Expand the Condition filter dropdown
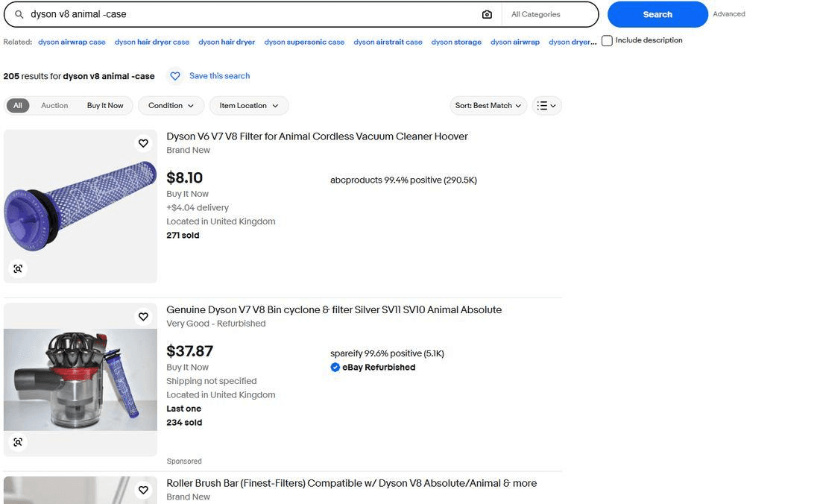Image resolution: width=820 pixels, height=504 pixels. pyautogui.click(x=171, y=106)
